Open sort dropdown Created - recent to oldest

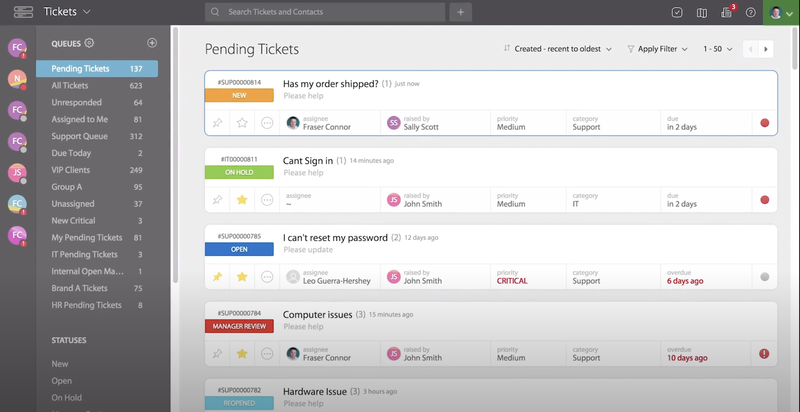(558, 49)
